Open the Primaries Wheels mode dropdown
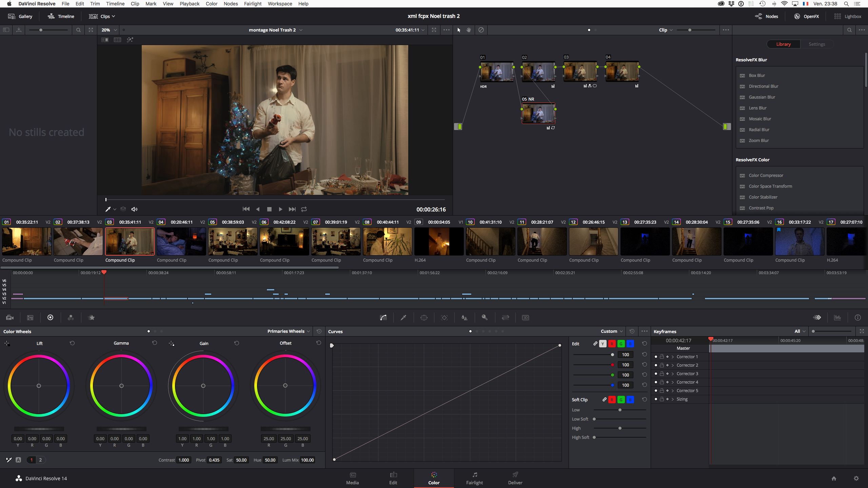Image resolution: width=868 pixels, height=488 pixels. tap(289, 331)
